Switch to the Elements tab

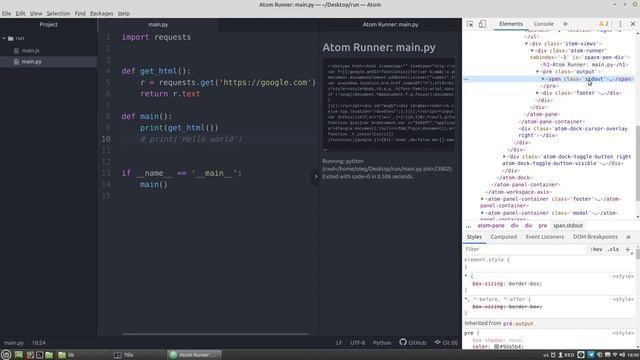click(511, 24)
